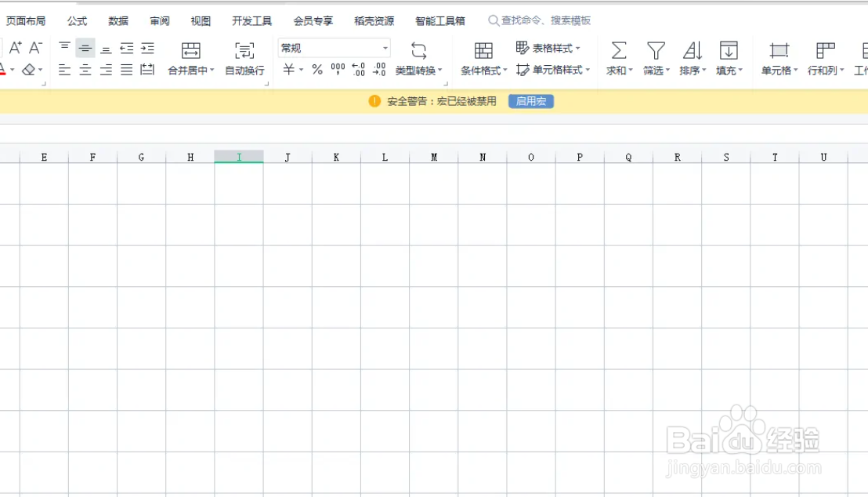Viewport: 868px width, 497px height.
Task: Open 类型转换 type conversion
Action: [x=418, y=58]
